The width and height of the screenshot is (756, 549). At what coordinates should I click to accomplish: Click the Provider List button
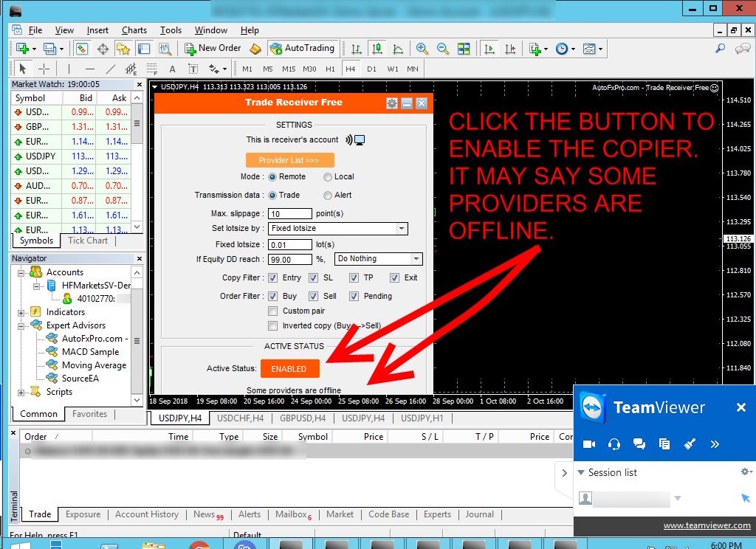(x=289, y=160)
